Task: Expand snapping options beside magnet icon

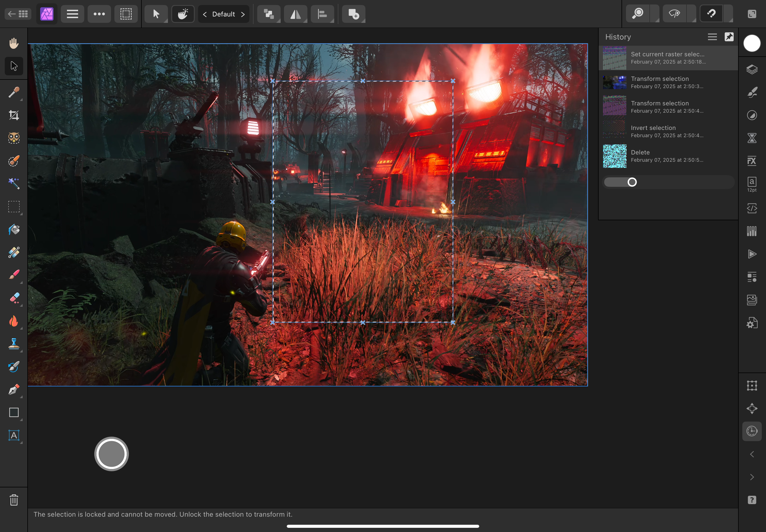Action: coord(728,14)
